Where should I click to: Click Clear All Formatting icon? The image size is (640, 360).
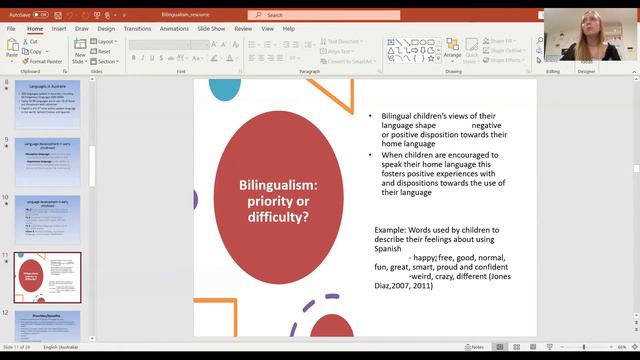(236, 44)
